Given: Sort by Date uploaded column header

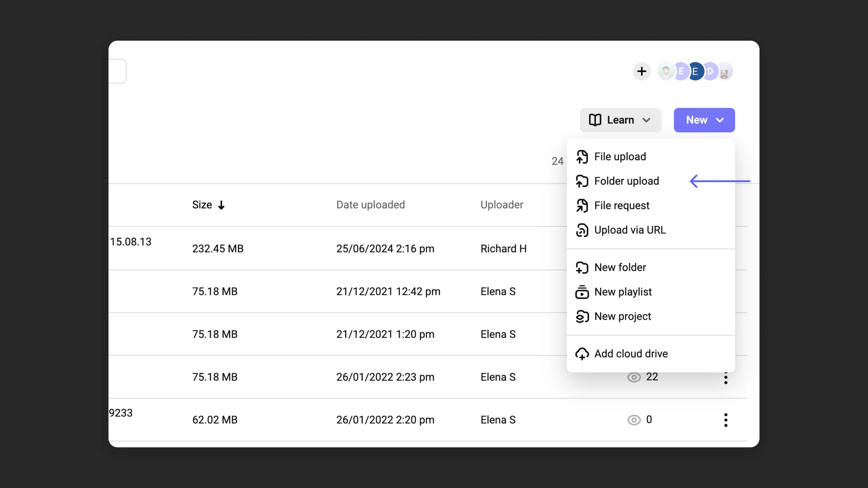Looking at the screenshot, I should pyautogui.click(x=371, y=205).
